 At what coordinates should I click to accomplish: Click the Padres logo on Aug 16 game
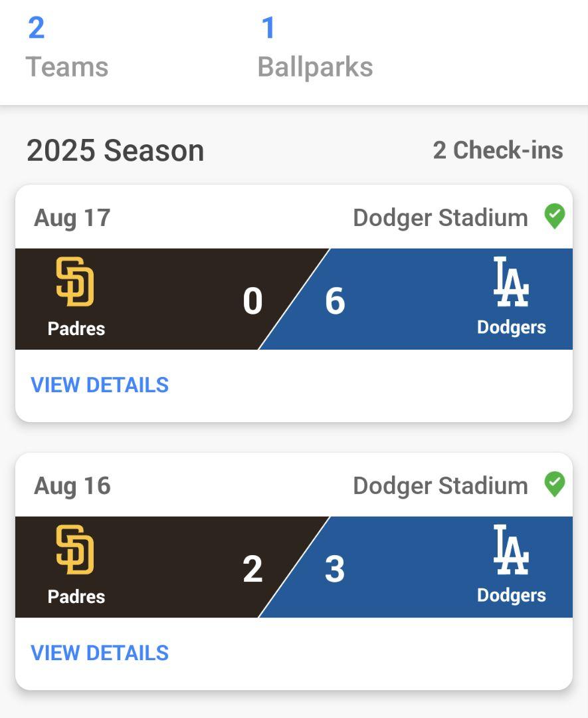pyautogui.click(x=75, y=550)
